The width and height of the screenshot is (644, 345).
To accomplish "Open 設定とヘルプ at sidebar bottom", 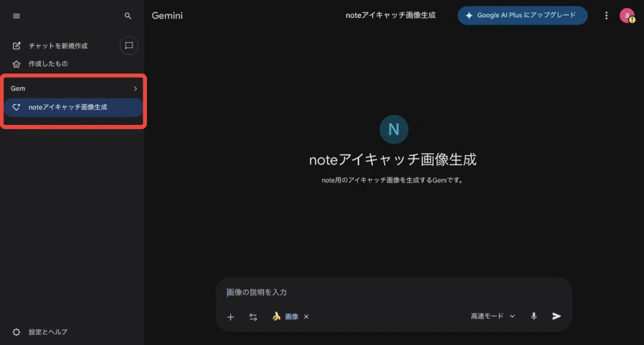I will point(40,332).
